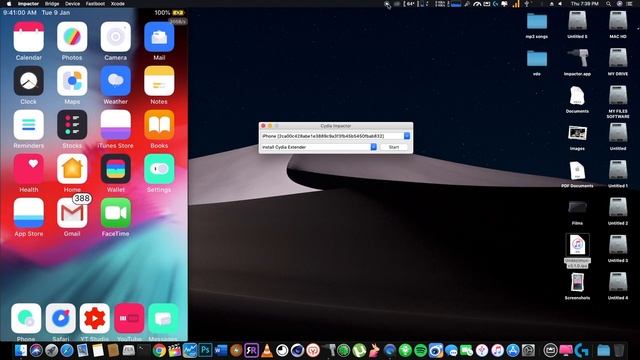The image size is (640, 360).
Task: Launch the Notes app icon
Action: pos(159,81)
